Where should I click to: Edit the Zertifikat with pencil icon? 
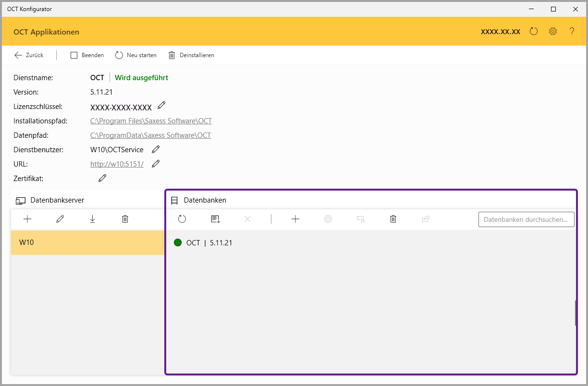pos(102,178)
